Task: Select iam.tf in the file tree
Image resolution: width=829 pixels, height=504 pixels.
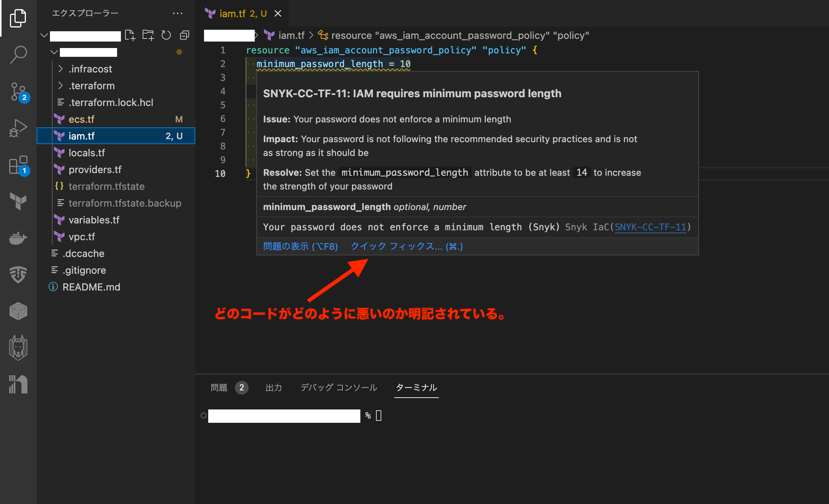Action: point(116,136)
